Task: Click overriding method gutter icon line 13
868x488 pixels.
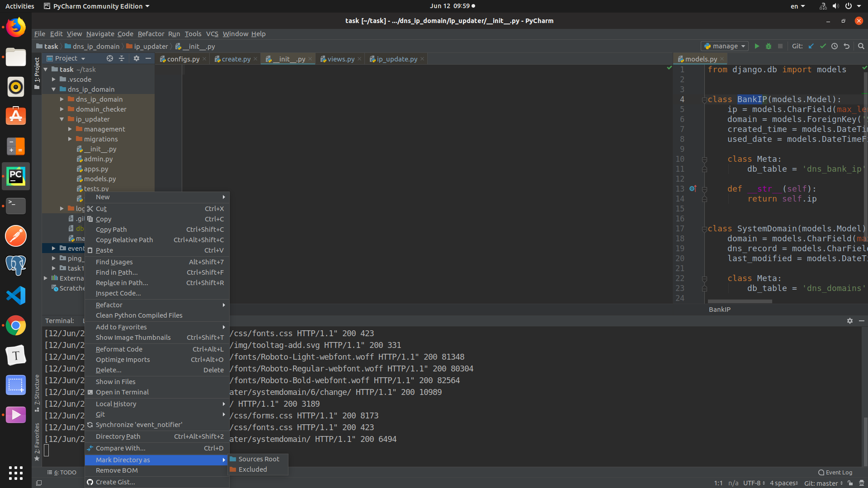Action: (x=693, y=188)
